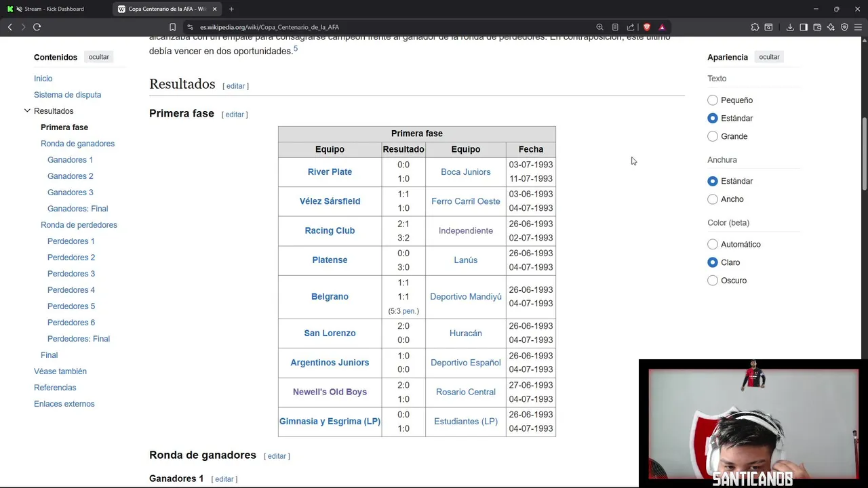
Task: Open the Leo AI sparkle icon
Action: point(831,27)
